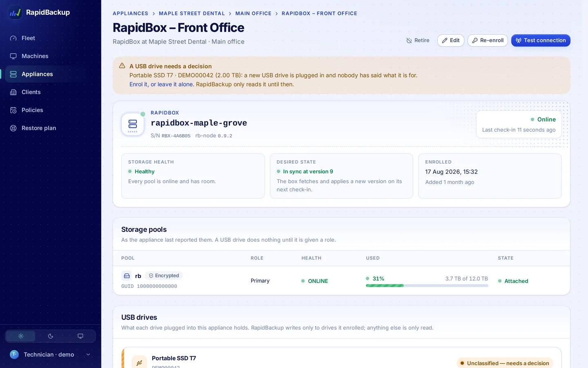
Task: Click serial number 'RBX-4A6B05'
Action: coord(176,136)
